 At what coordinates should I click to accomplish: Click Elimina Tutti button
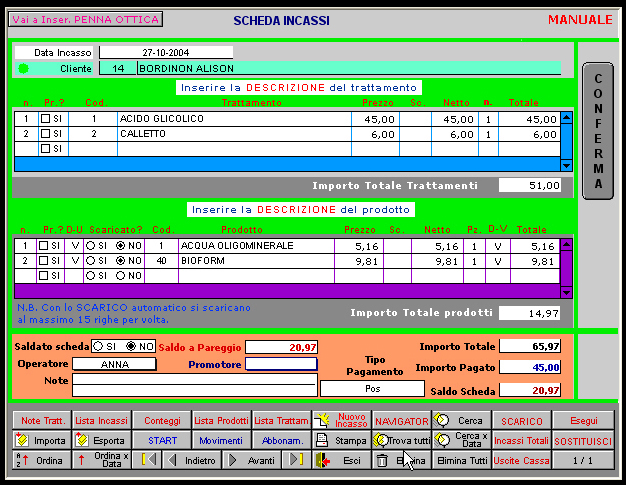pos(461,460)
